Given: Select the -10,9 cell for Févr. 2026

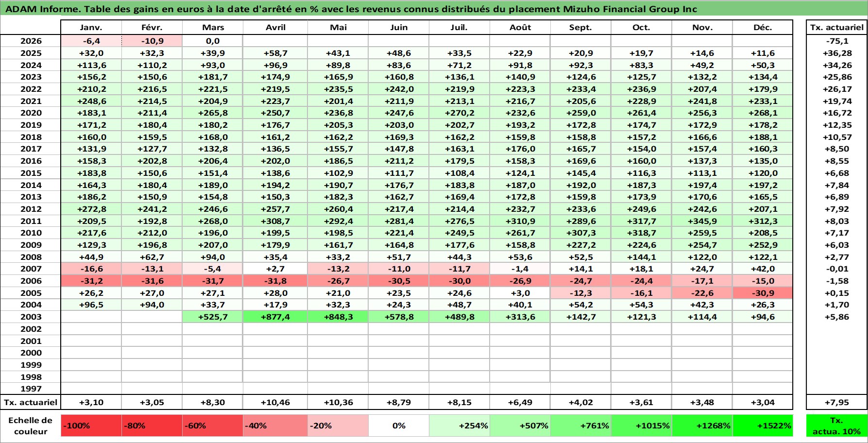Looking at the screenshot, I should (x=152, y=41).
